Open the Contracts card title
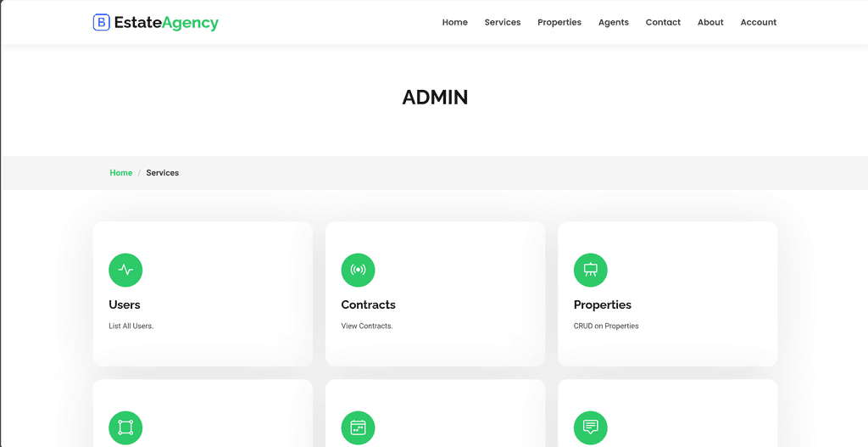Image resolution: width=868 pixels, height=447 pixels. tap(368, 305)
